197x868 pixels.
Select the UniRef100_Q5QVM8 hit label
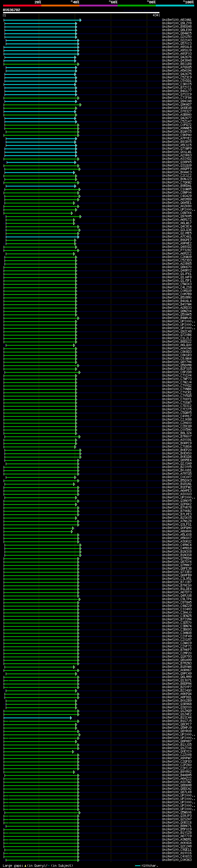pos(176,365)
